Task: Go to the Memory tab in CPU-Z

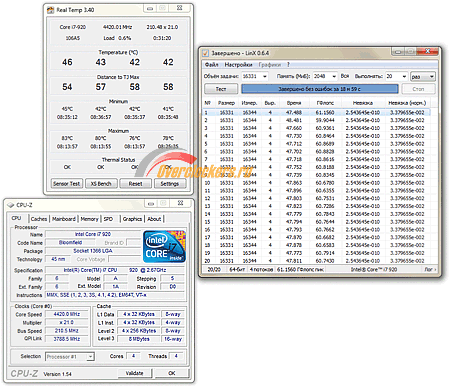Action: [89, 219]
